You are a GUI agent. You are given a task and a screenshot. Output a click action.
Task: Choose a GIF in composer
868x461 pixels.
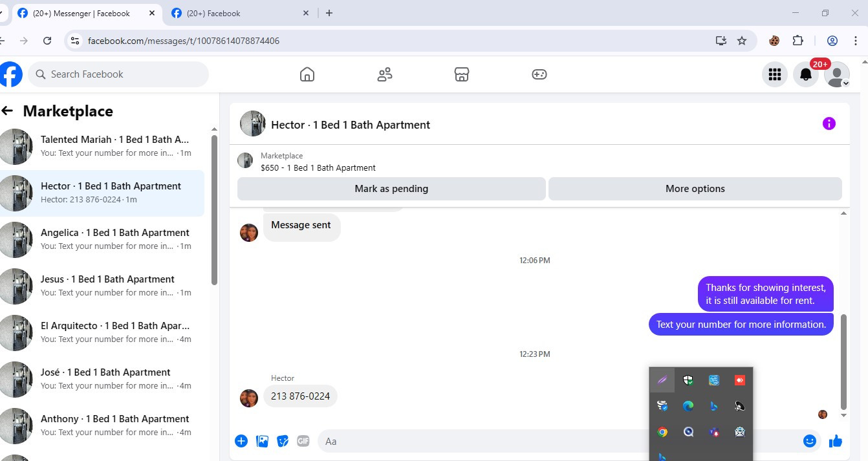[303, 441]
